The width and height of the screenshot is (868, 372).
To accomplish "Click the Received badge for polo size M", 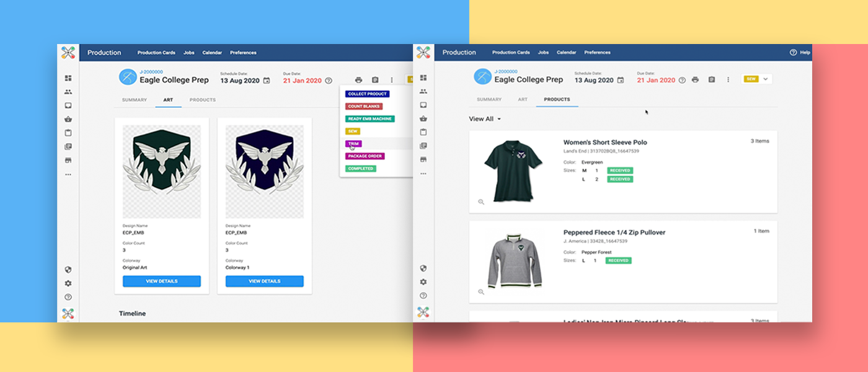I will 620,170.
